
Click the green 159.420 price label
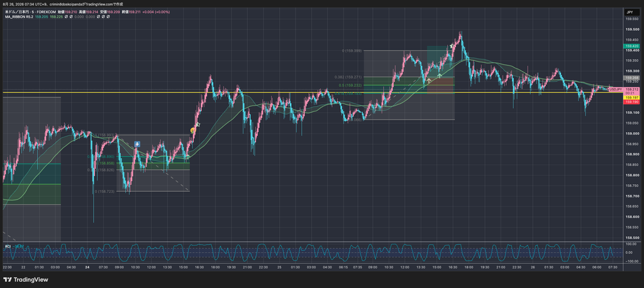pos(631,46)
